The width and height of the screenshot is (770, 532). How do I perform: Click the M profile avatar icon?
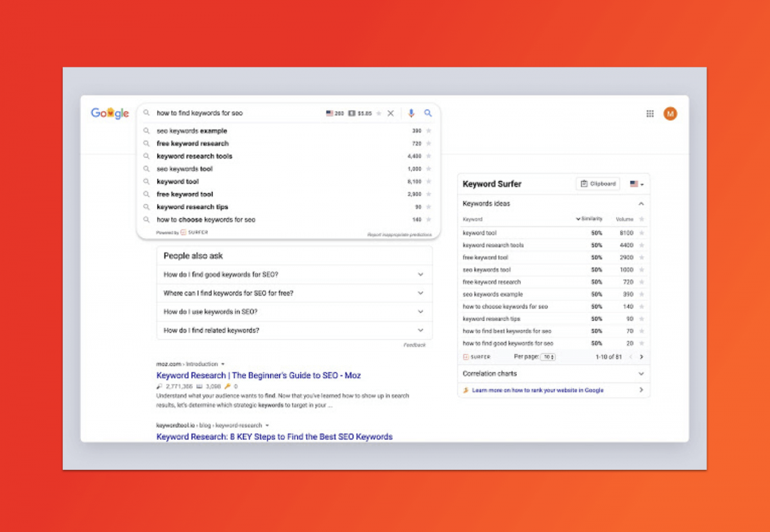670,113
